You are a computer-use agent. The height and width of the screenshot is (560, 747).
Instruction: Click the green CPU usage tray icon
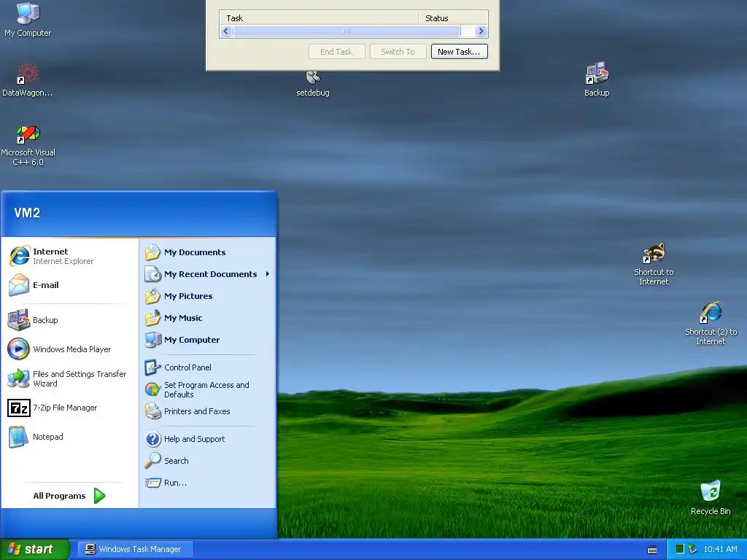(x=680, y=549)
